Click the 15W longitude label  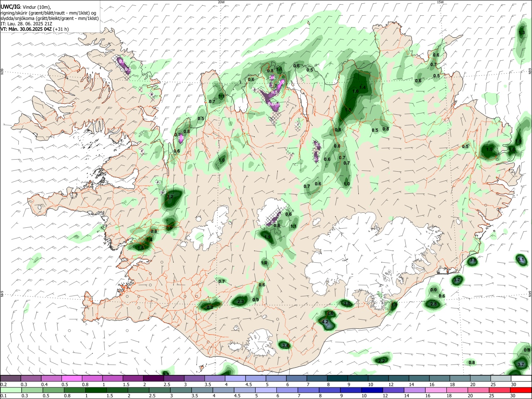point(440,2)
